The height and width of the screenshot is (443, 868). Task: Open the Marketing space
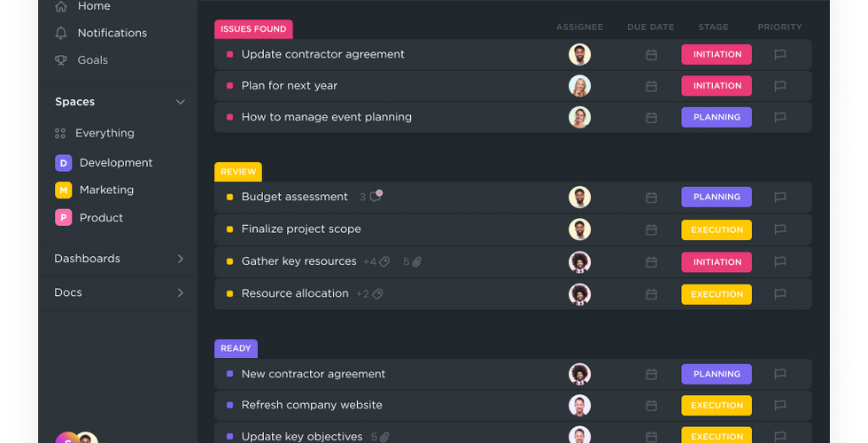(x=106, y=190)
